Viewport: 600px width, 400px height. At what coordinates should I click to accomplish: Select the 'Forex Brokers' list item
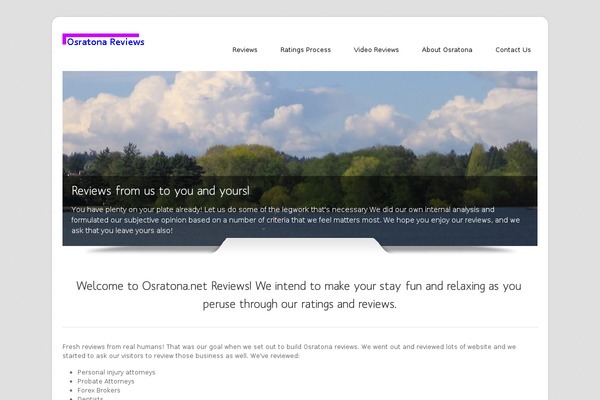tap(99, 390)
